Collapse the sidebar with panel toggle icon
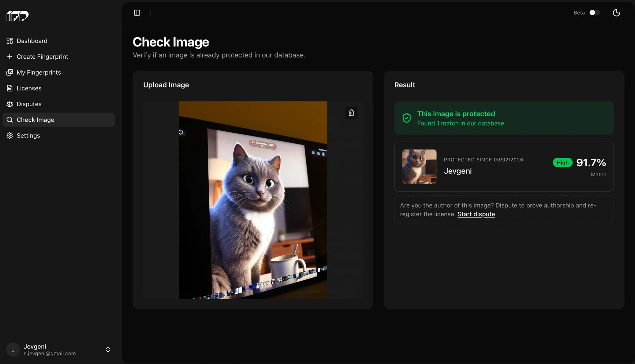Screen dimensions: 635x364 (x=137, y=13)
